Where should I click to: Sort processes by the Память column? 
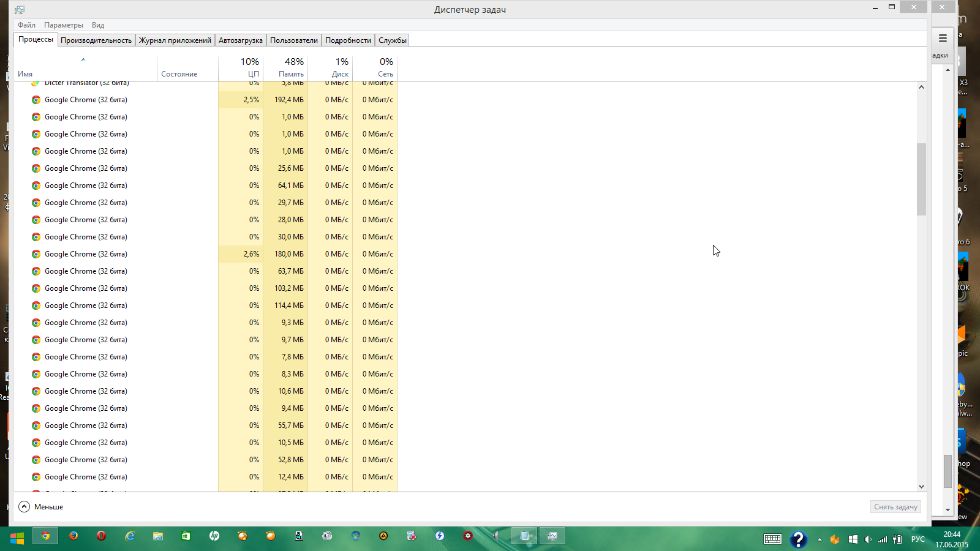tap(285, 67)
